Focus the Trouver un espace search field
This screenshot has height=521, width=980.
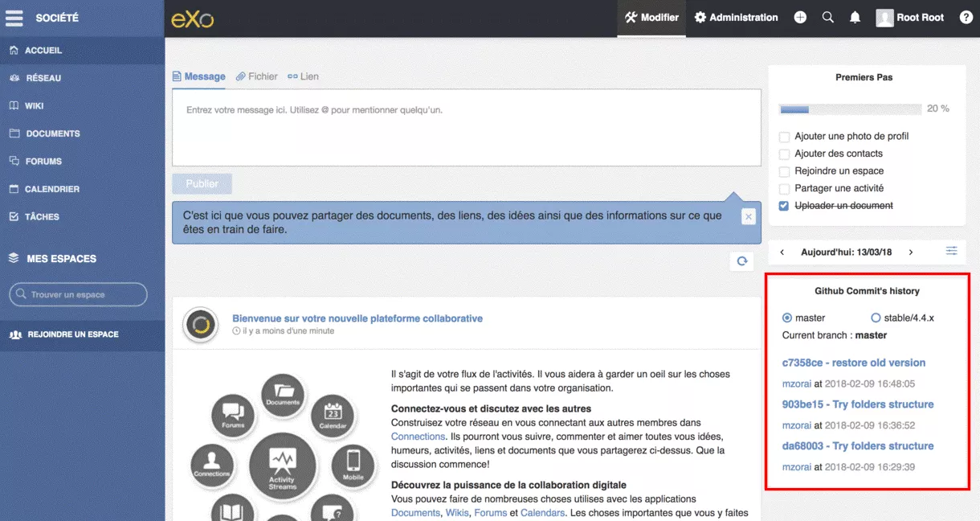tap(78, 294)
